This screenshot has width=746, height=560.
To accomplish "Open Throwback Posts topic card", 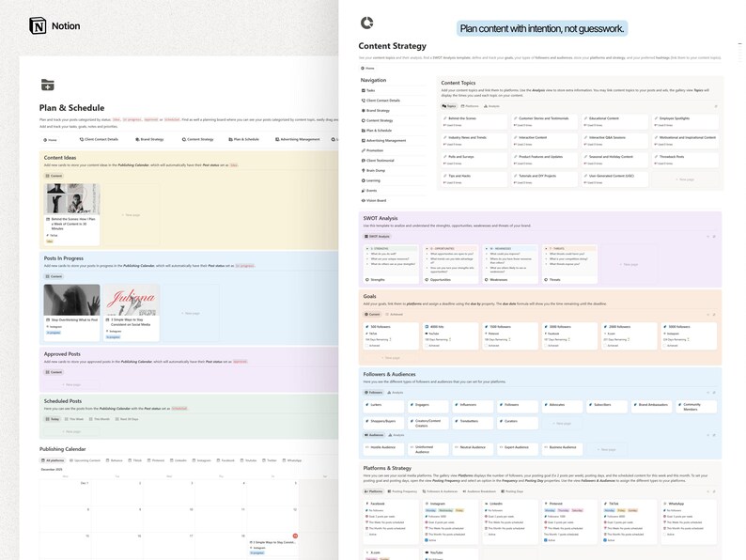I will tap(685, 160).
